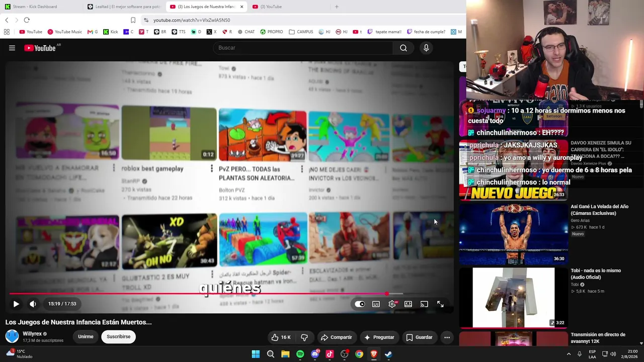Screen dimensions: 644x362
Task: Open File Explorer from the taskbar
Action: coord(285,354)
